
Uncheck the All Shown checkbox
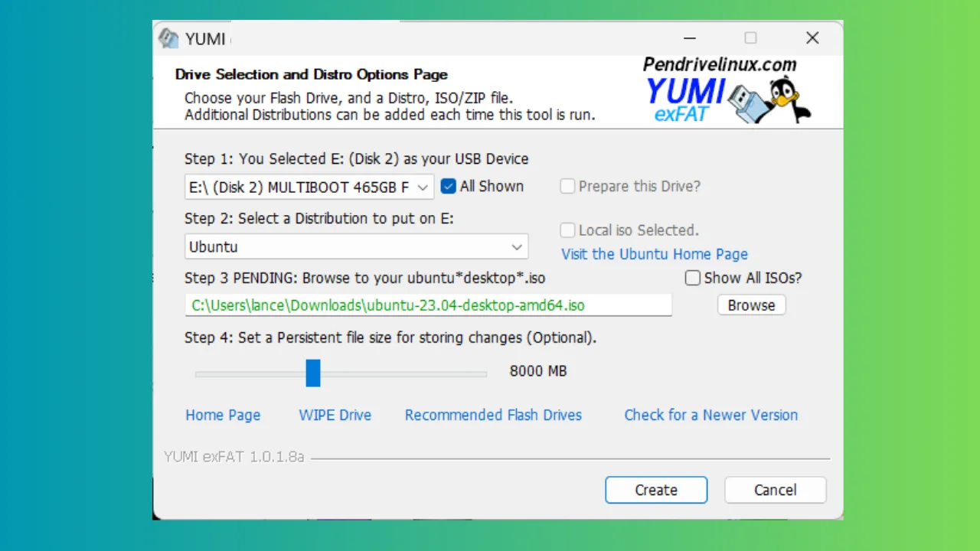pyautogui.click(x=449, y=186)
